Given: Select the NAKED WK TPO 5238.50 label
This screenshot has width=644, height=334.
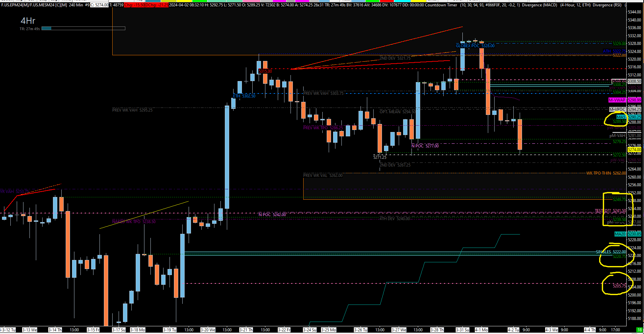Looking at the screenshot, I should [134, 222].
